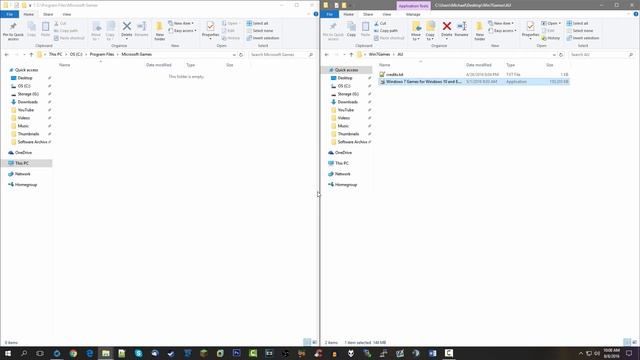This screenshot has height=360, width=640.
Task: Focus search box in left window
Action: pos(279,54)
